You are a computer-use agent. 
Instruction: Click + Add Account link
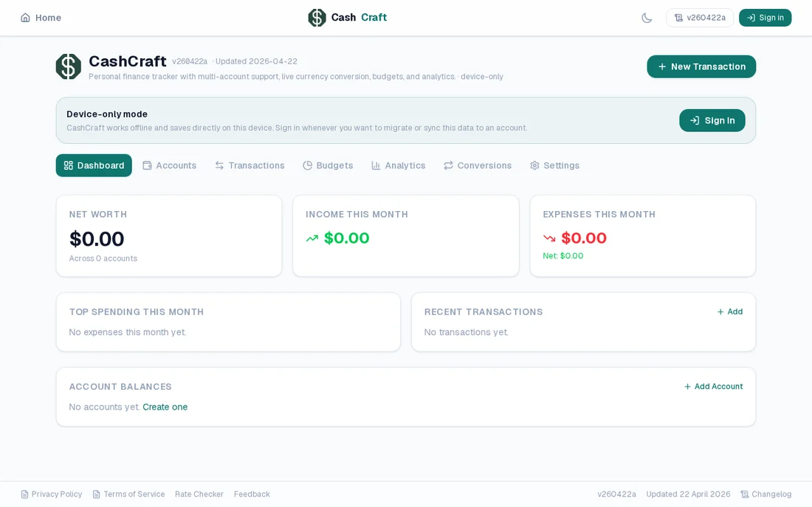[713, 387]
